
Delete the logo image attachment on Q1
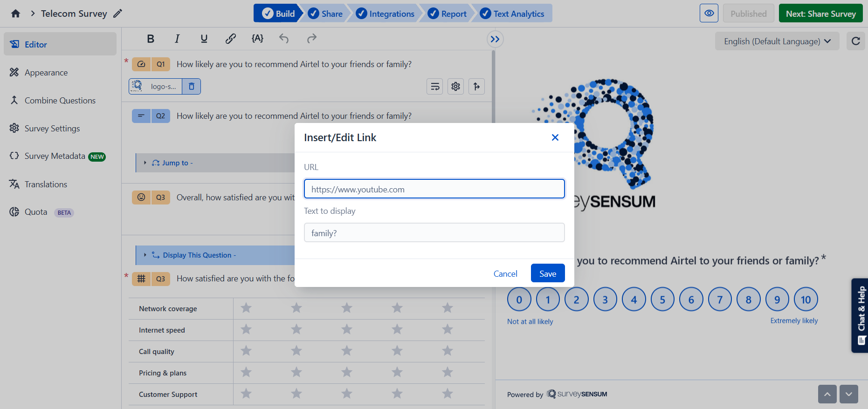pyautogui.click(x=192, y=86)
